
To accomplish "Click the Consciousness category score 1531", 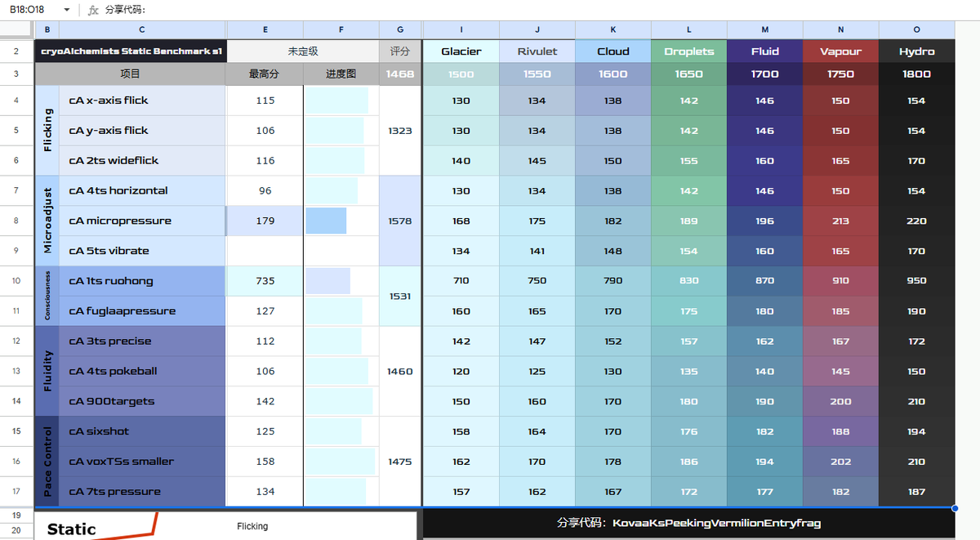I will coord(400,296).
